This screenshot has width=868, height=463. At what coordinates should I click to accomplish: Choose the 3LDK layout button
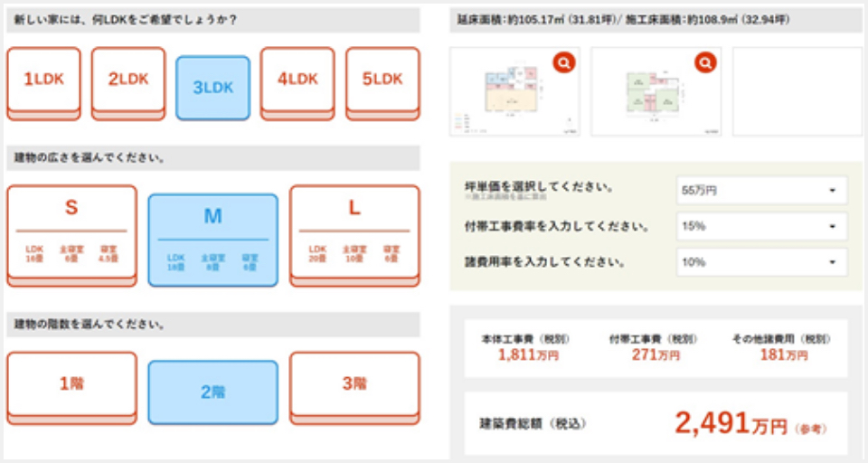pyautogui.click(x=212, y=88)
